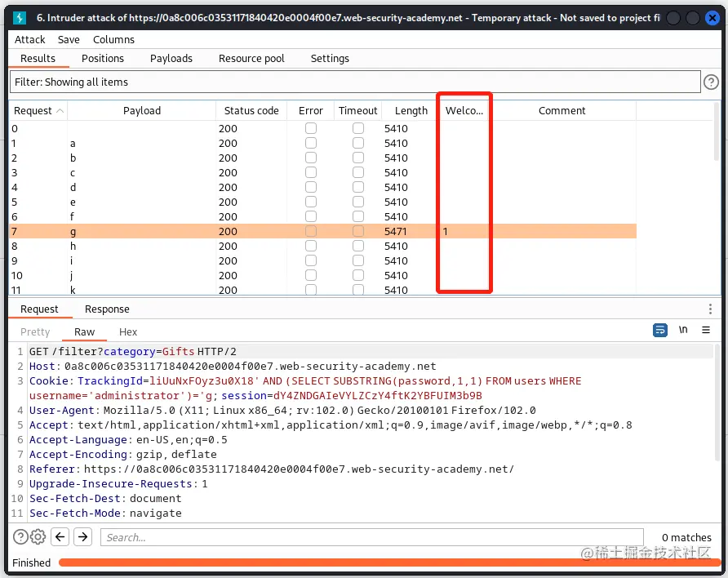Image resolution: width=728 pixels, height=578 pixels.
Task: Switch to the Response tab
Action: point(107,309)
